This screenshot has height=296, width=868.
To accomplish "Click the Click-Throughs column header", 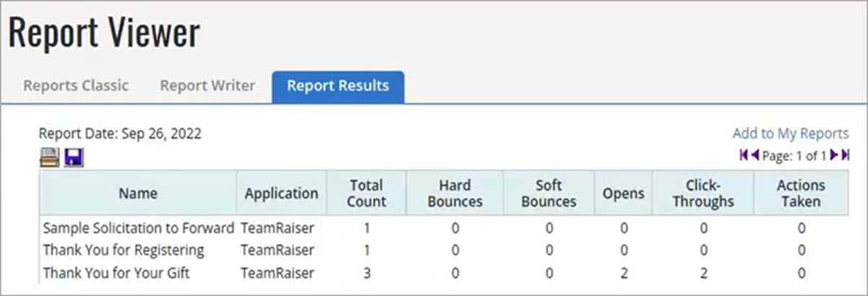I will (703, 193).
